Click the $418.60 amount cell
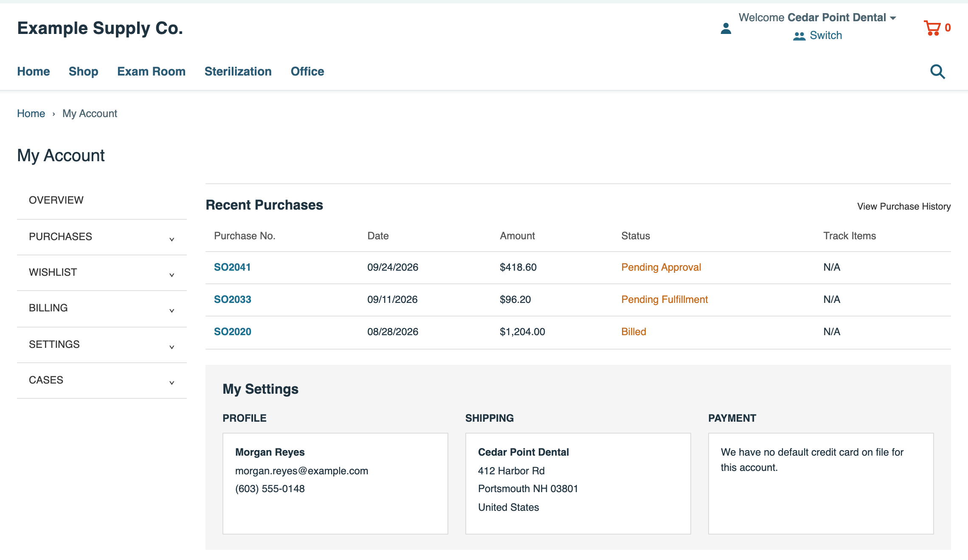The width and height of the screenshot is (968, 560). (518, 267)
